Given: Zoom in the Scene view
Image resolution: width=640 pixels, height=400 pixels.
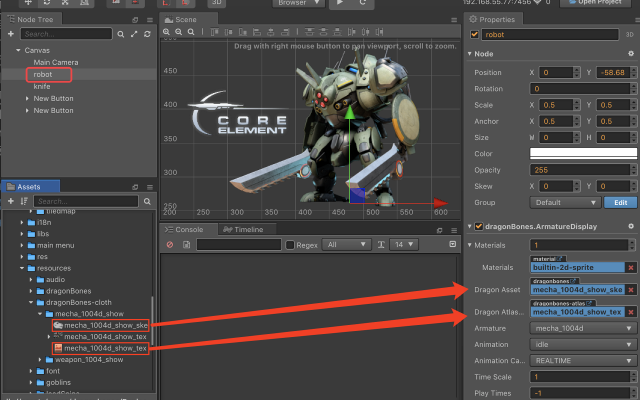Looking at the screenshot, I should (166, 32).
